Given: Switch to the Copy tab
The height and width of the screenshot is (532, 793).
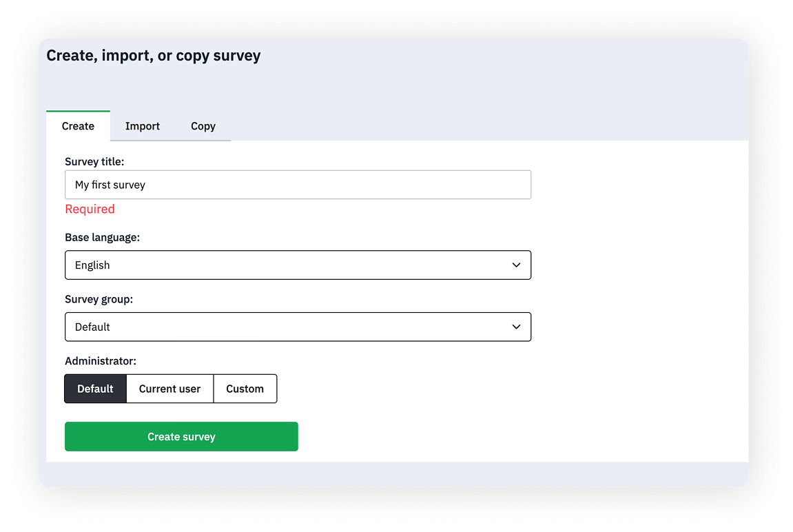Looking at the screenshot, I should pyautogui.click(x=203, y=126).
